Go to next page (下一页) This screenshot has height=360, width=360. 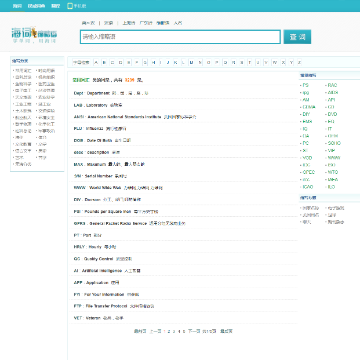(x=194, y=331)
